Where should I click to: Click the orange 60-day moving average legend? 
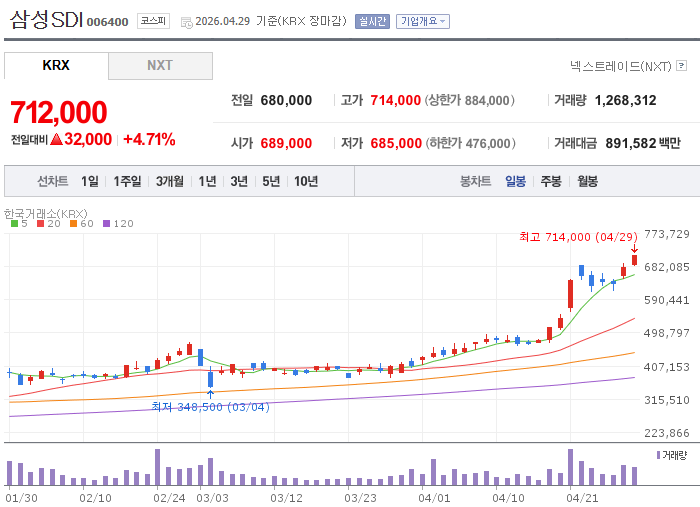coord(82,224)
